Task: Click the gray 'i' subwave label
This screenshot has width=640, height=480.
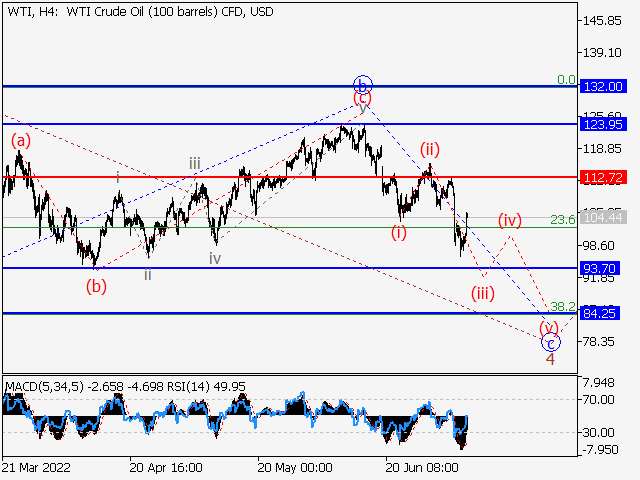Action: (x=118, y=178)
